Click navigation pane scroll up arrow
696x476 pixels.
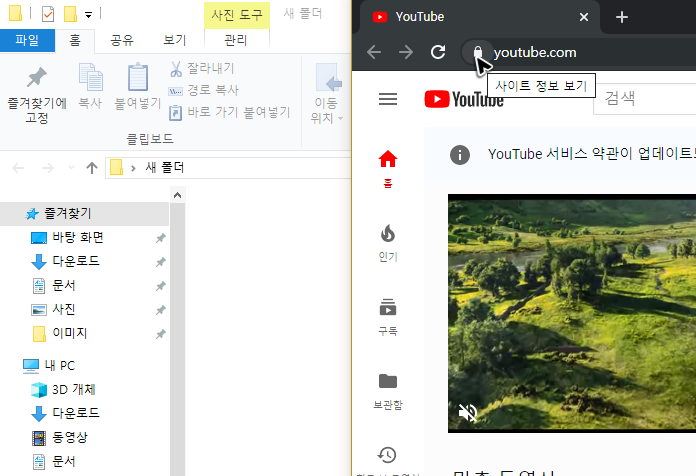tap(177, 195)
